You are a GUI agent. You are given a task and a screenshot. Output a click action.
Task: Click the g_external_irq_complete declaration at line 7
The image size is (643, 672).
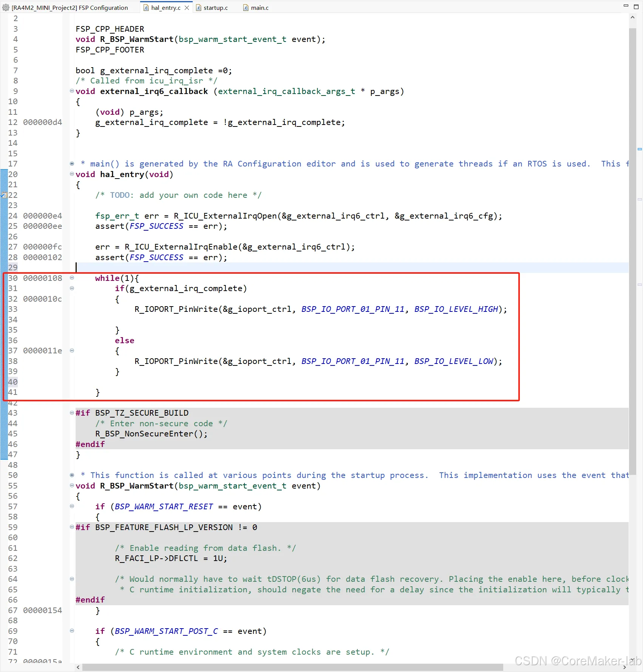pos(154,71)
